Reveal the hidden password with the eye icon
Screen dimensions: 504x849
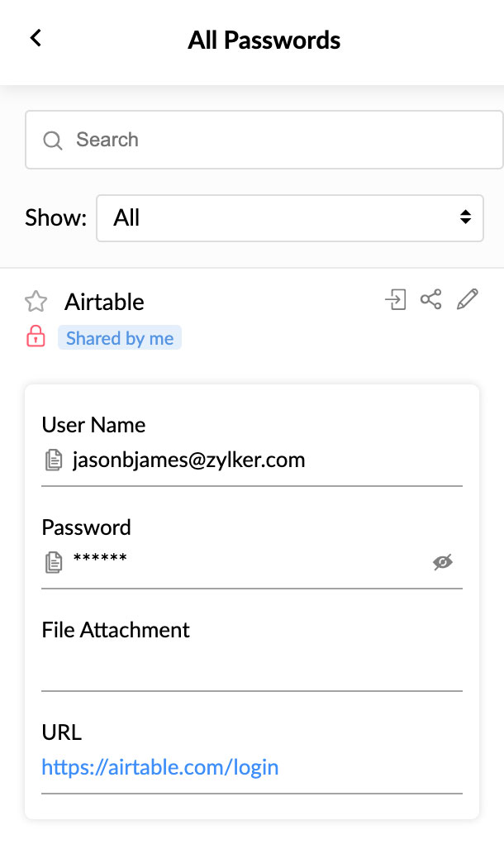tap(443, 563)
